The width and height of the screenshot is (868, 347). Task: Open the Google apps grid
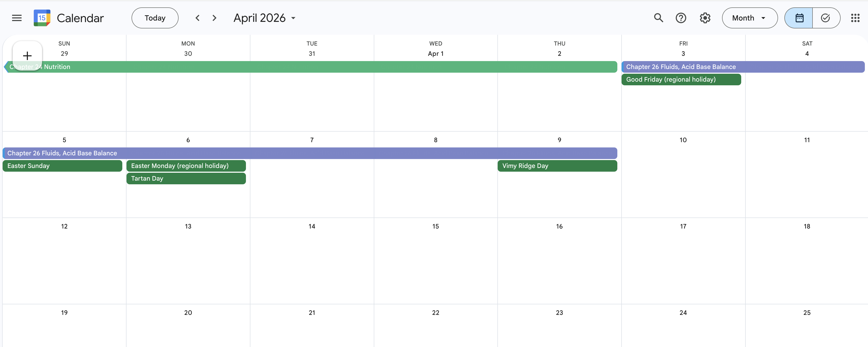[855, 18]
